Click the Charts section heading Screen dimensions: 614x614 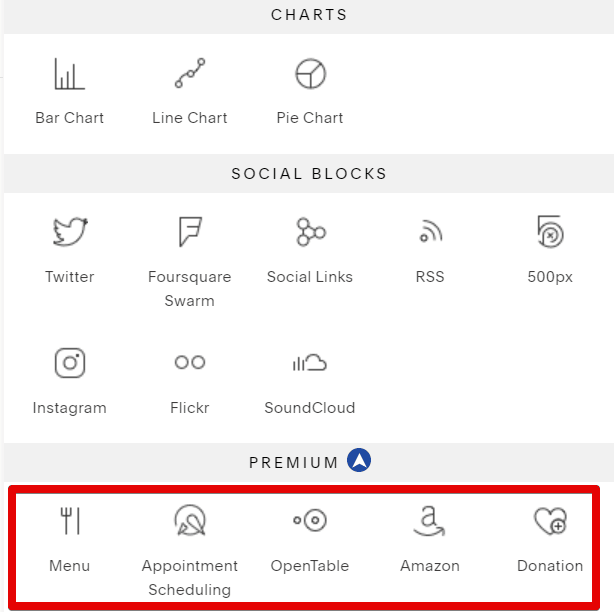pyautogui.click(x=309, y=15)
